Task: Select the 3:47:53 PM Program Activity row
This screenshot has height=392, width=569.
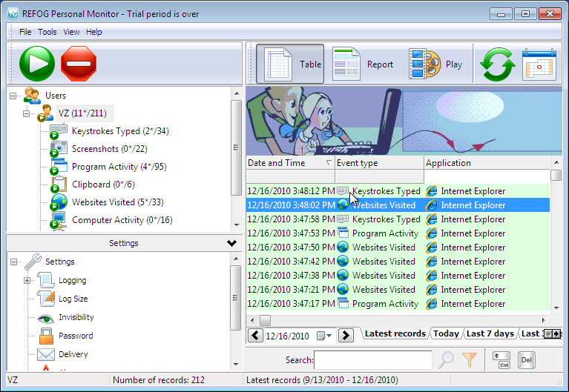Action: point(398,233)
